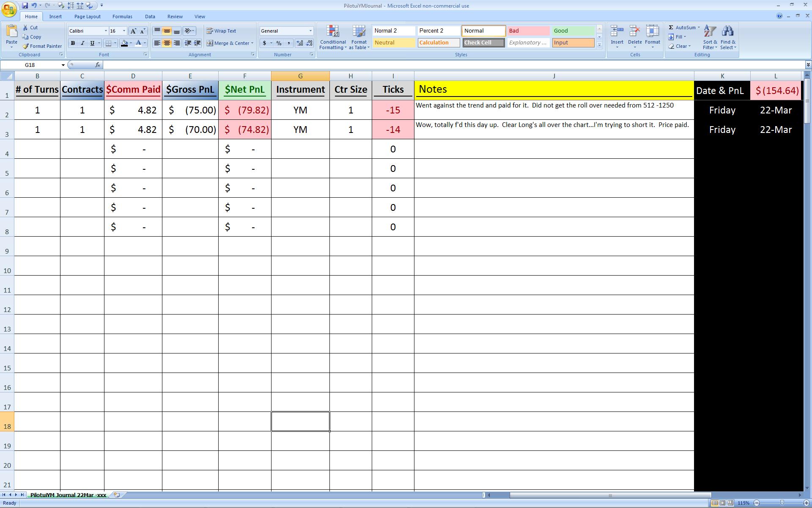
Task: Switch to Page Layout view in status bar
Action: [x=723, y=503]
